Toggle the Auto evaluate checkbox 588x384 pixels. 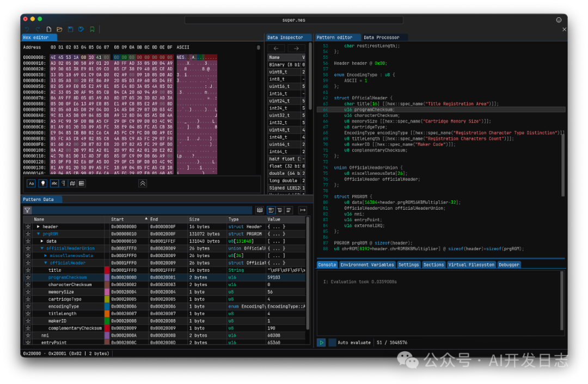(332, 343)
